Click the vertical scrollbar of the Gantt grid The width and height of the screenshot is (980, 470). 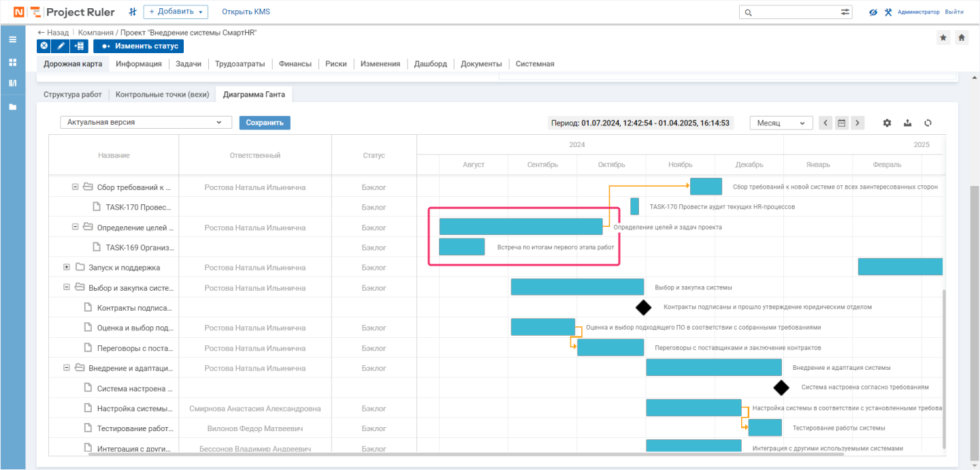point(943,368)
